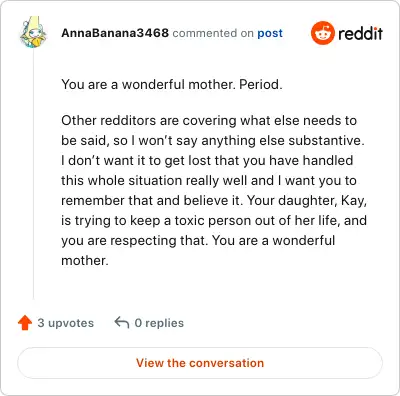Click the reddit wordmark text
Screen dimensions: 400x396
tap(360, 33)
